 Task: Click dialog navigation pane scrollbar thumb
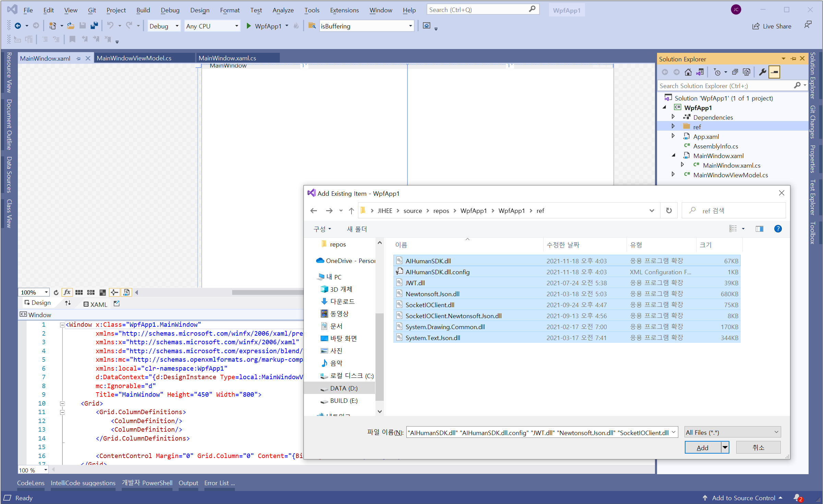pyautogui.click(x=379, y=357)
